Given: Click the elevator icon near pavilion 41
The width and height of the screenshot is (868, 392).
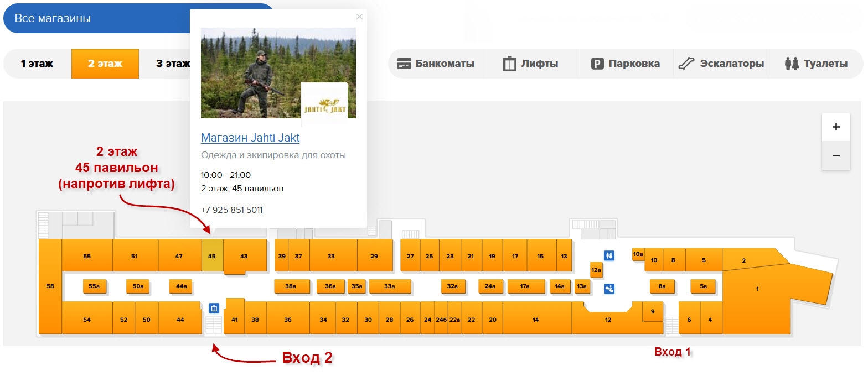Looking at the screenshot, I should 214,307.
